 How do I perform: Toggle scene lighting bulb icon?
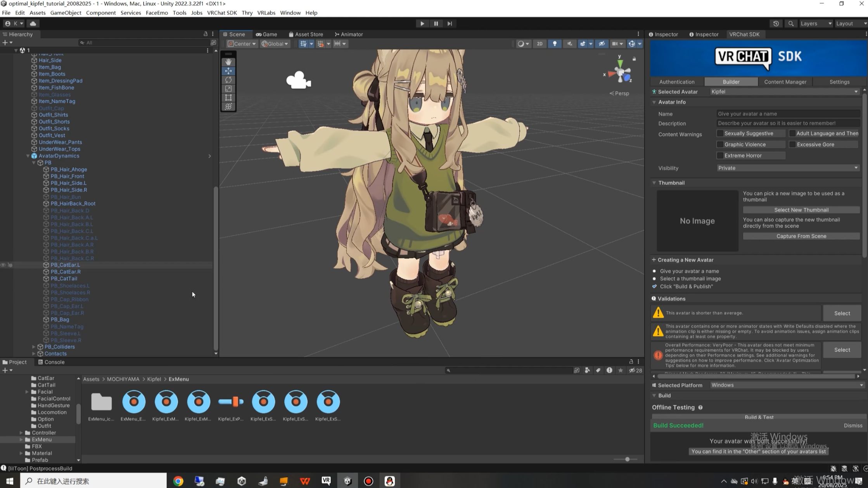pyautogui.click(x=555, y=44)
